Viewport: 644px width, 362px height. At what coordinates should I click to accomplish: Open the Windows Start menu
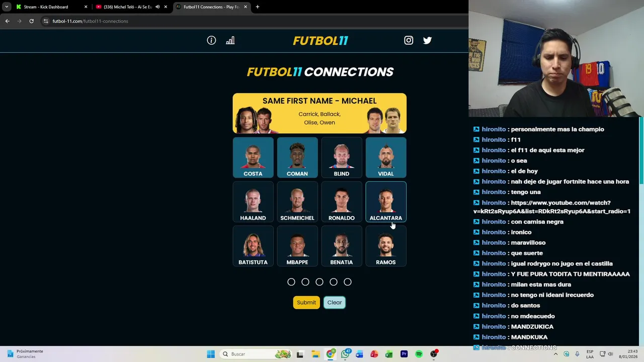[x=211, y=354]
